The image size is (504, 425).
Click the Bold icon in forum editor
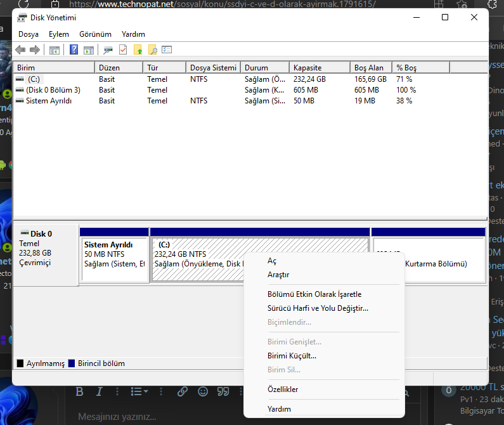(x=79, y=391)
